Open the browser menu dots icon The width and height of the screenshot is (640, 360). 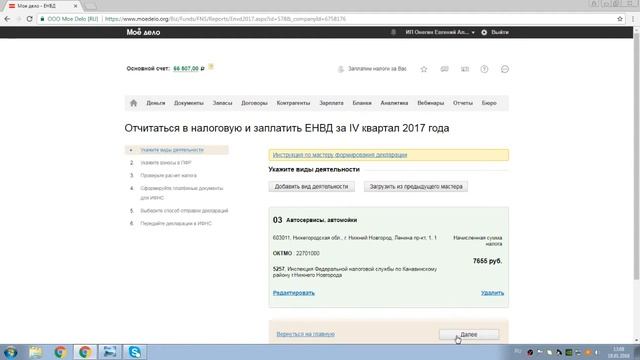633,19
